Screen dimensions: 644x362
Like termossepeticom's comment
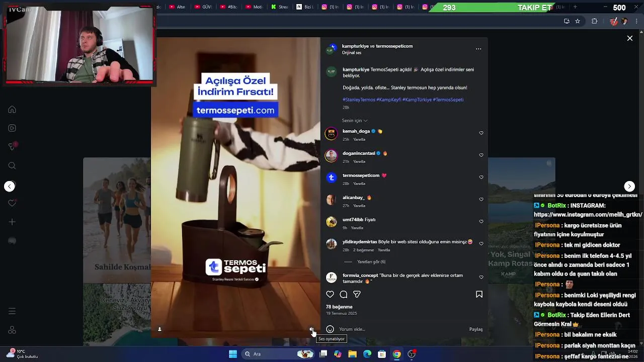(x=481, y=177)
